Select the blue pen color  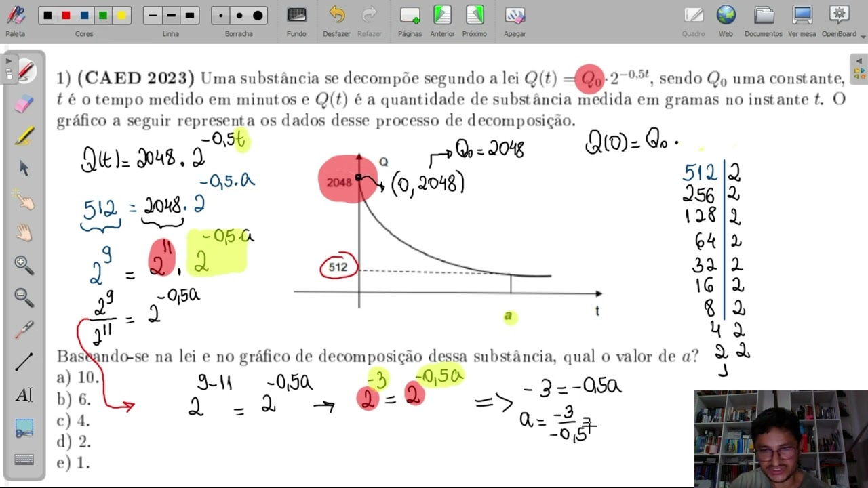click(x=84, y=15)
